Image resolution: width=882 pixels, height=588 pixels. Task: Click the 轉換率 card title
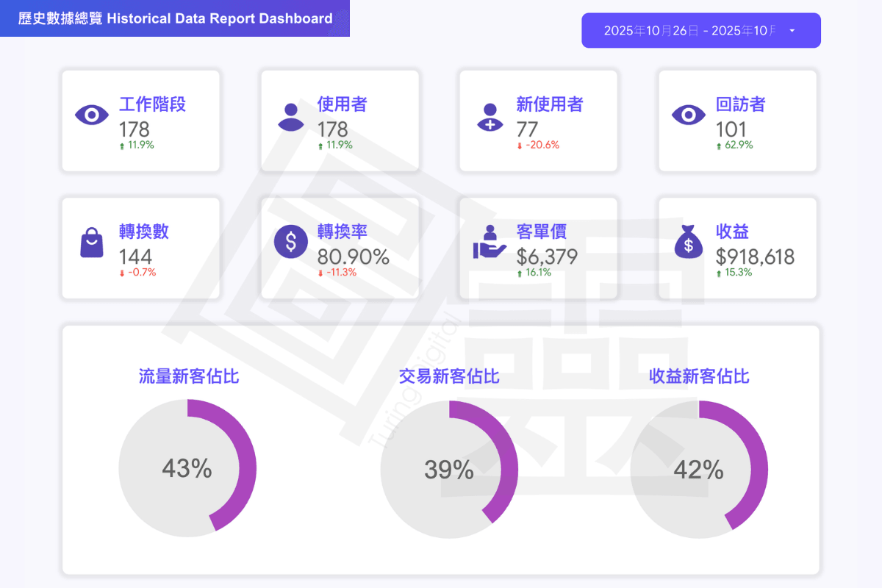(342, 232)
